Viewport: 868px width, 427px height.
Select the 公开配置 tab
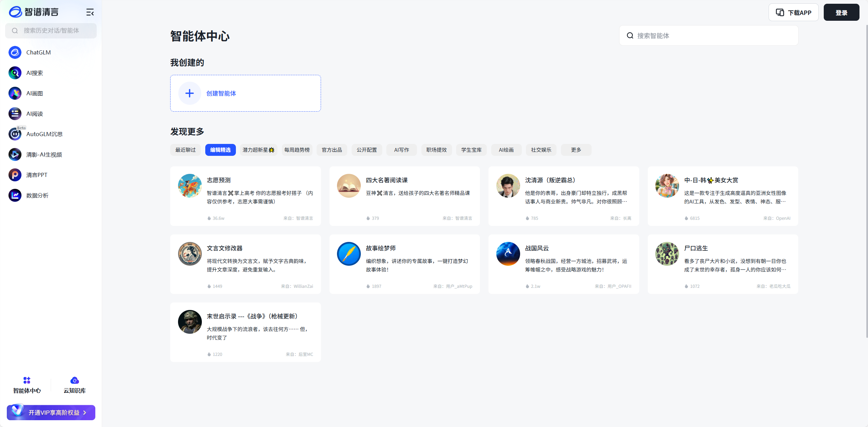click(367, 150)
